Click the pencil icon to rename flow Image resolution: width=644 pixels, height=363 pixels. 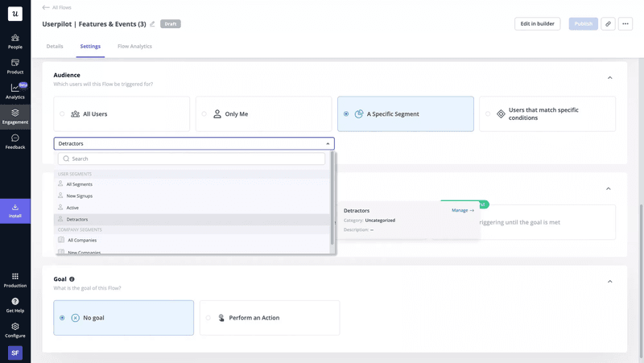point(153,24)
